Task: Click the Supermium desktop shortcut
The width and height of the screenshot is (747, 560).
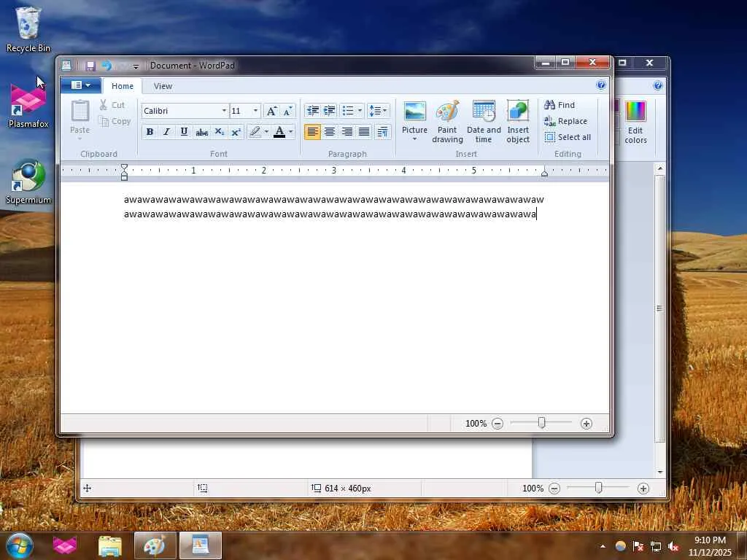Action: (x=28, y=182)
